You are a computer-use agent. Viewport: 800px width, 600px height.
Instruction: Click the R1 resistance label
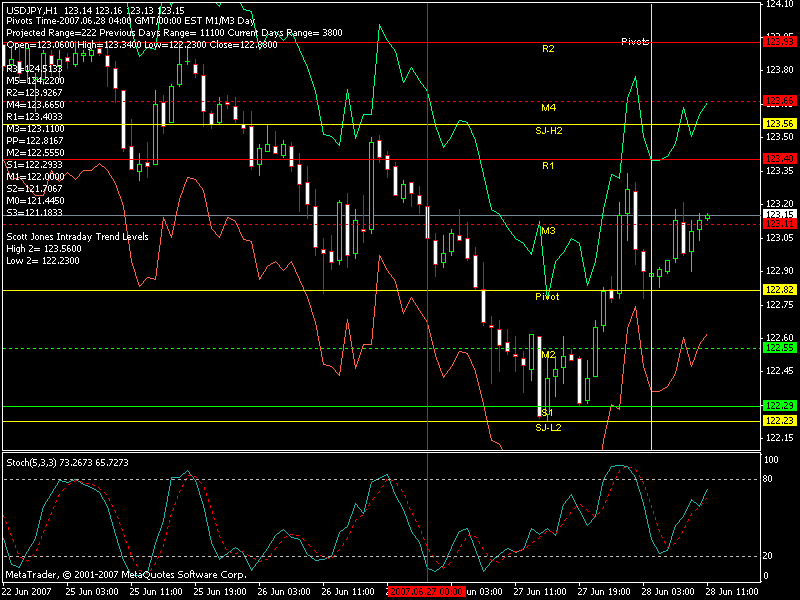[548, 165]
